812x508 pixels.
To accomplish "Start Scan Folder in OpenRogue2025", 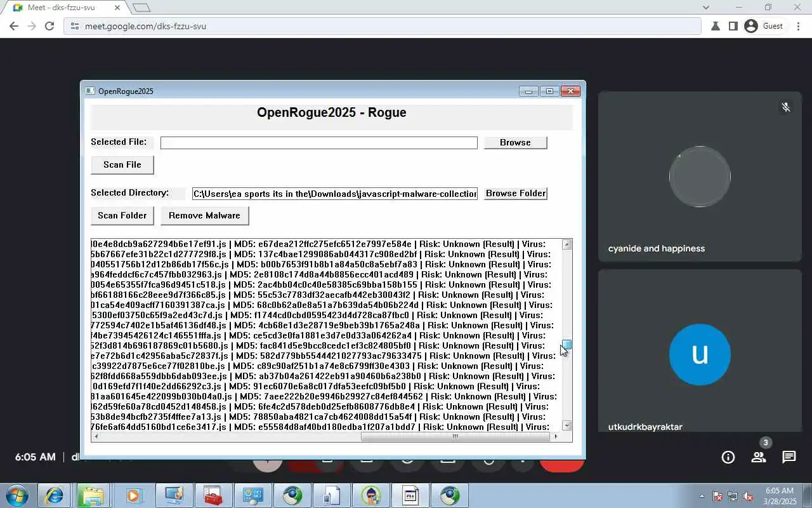I will point(122,215).
